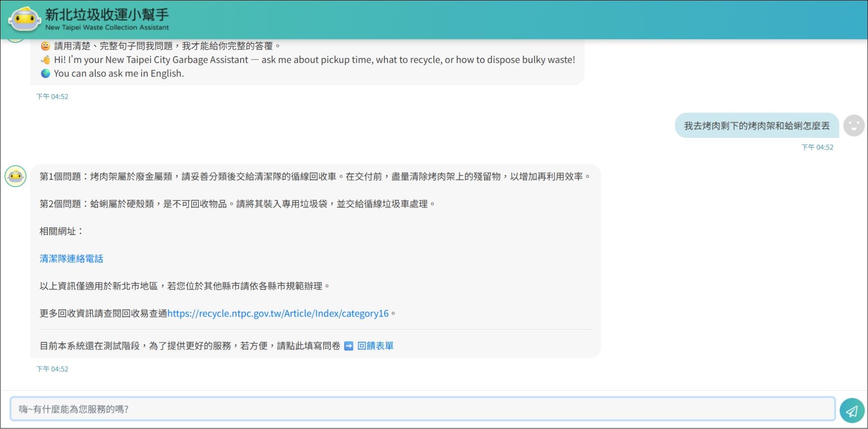
Task: Click the waving hand emoji in the greeting
Action: click(45, 59)
